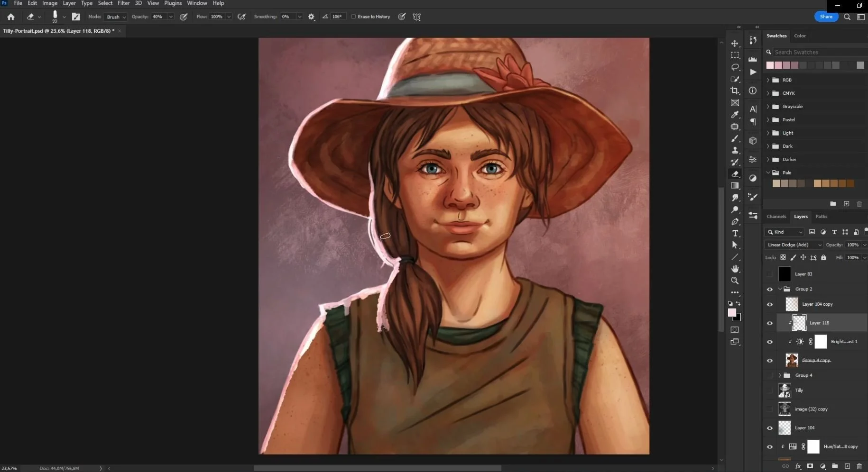Viewport: 868px width, 472px height.
Task: Switch to the Channels tab
Action: pos(776,217)
